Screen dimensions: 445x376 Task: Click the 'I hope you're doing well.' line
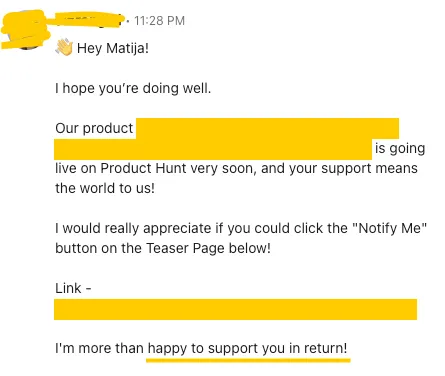click(133, 88)
